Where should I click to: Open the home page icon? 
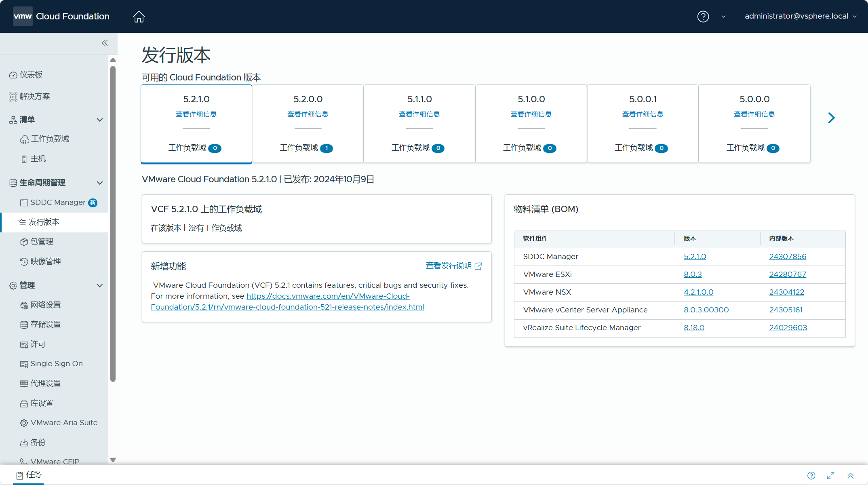(139, 17)
